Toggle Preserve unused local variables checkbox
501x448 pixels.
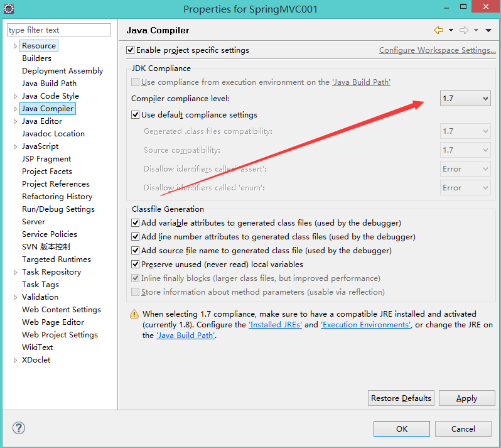coord(135,265)
